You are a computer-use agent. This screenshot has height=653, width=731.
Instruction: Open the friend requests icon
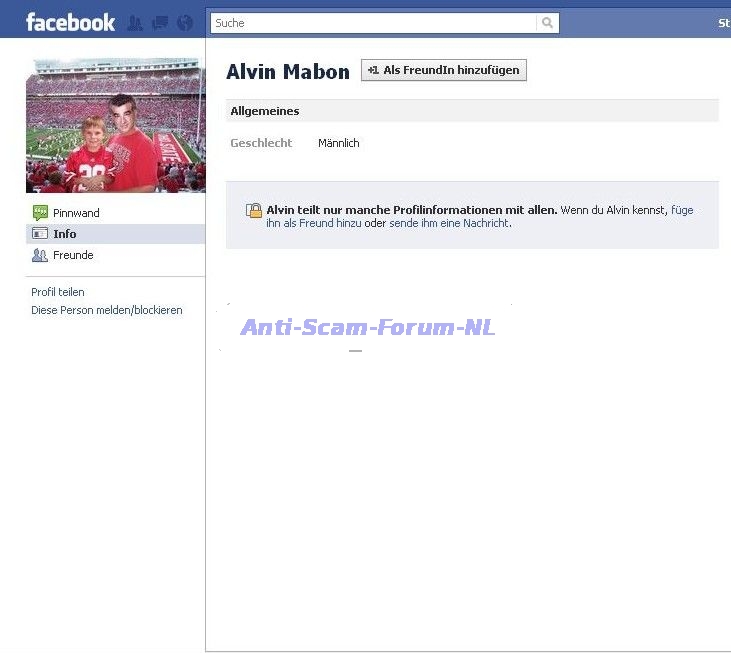[135, 23]
